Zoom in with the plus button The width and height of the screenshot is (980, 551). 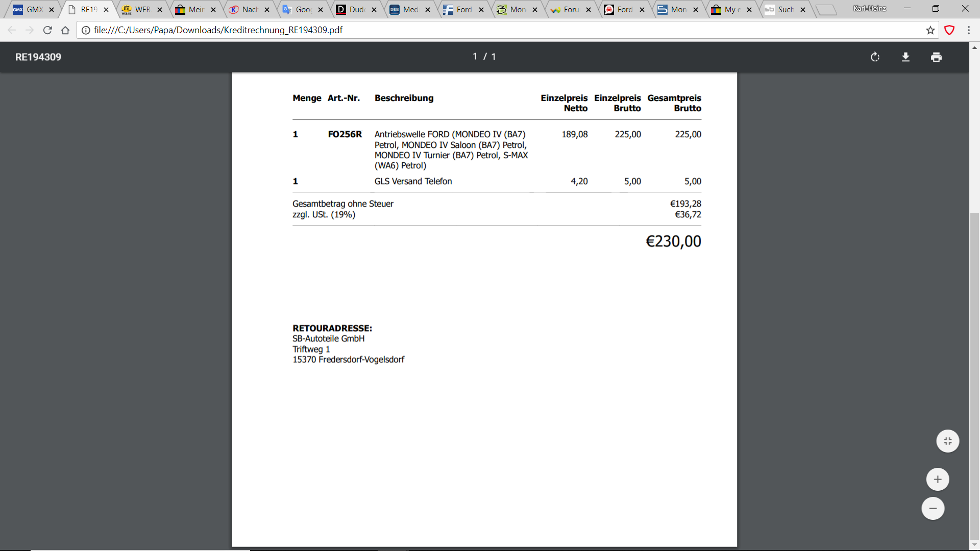click(x=938, y=480)
